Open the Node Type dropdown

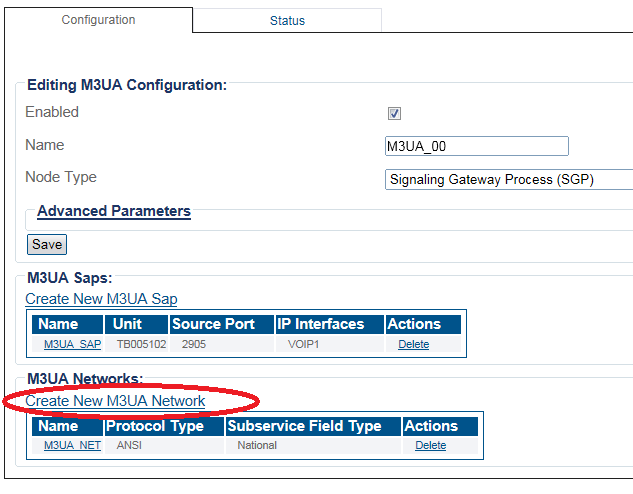pos(508,180)
